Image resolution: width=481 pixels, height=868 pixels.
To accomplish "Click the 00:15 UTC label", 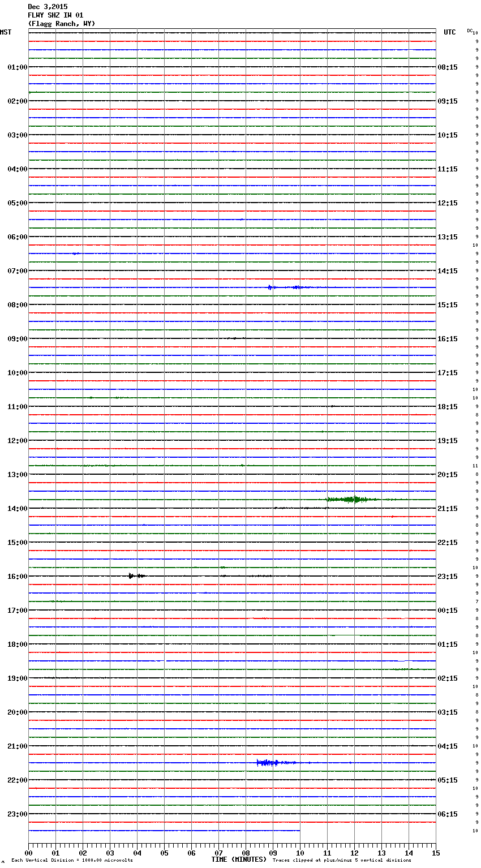I will point(448,611).
